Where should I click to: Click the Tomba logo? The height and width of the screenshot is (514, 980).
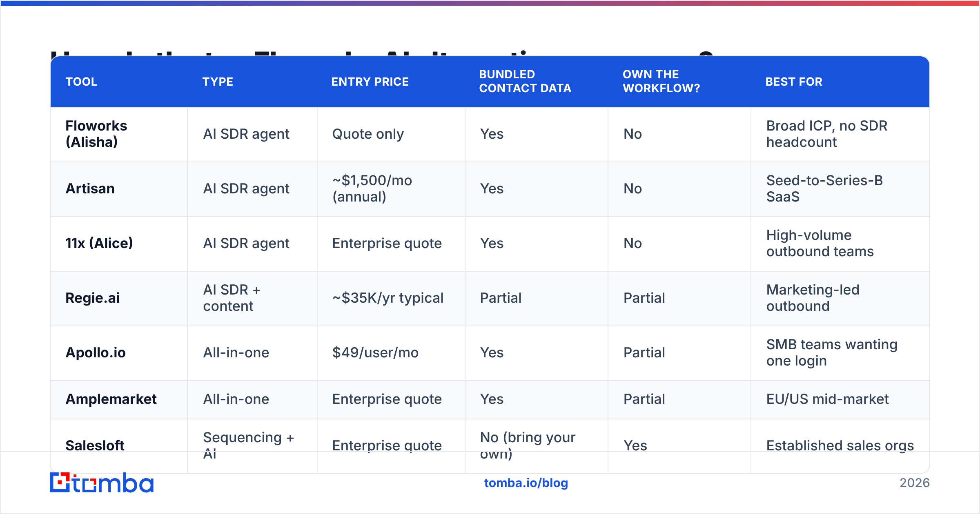[x=102, y=483]
